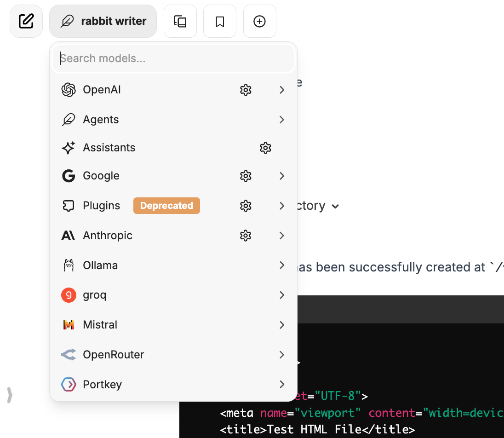Screen dimensions: 504x438
Task: Select the OpenAI endpoint entry
Action: (173, 90)
